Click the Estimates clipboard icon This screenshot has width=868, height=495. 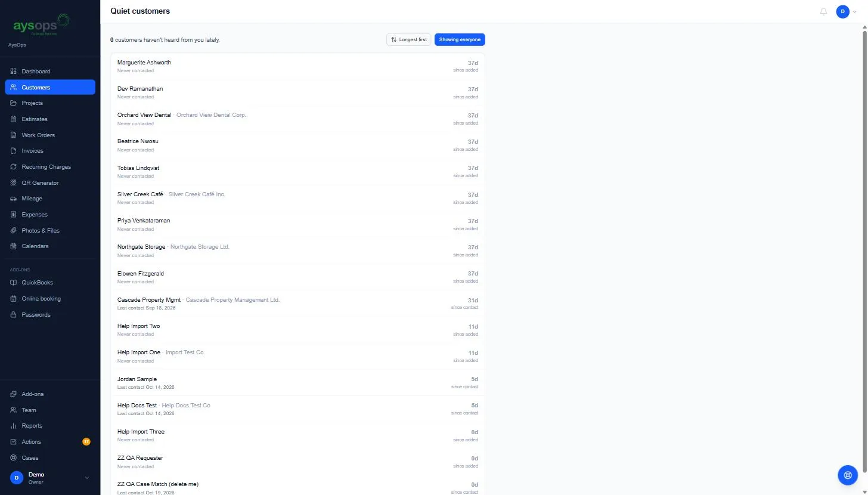click(x=14, y=119)
